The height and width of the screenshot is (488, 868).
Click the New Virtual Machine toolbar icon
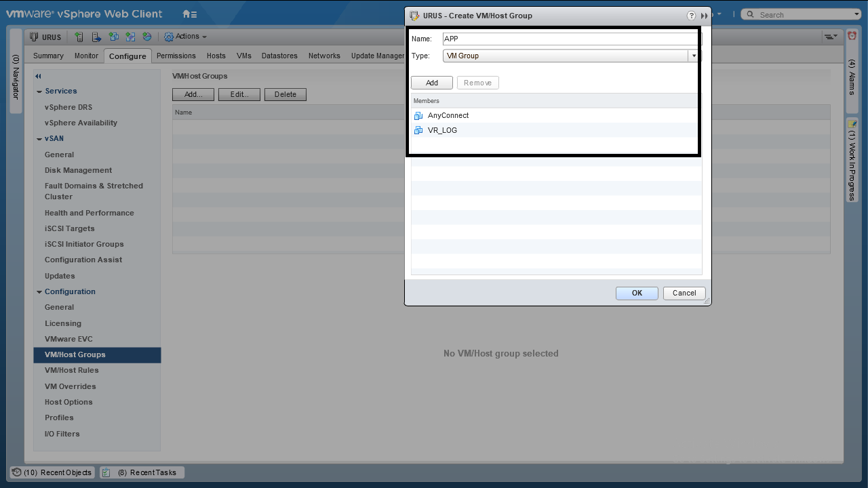(113, 37)
